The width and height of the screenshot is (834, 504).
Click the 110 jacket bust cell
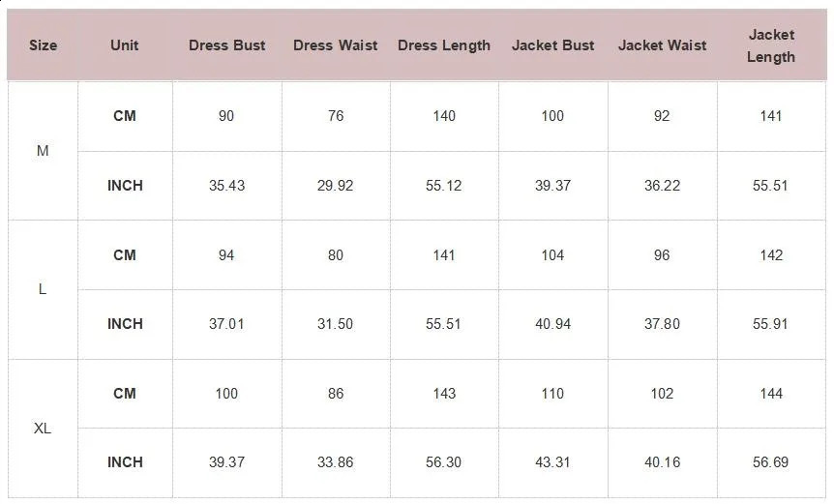pos(552,394)
